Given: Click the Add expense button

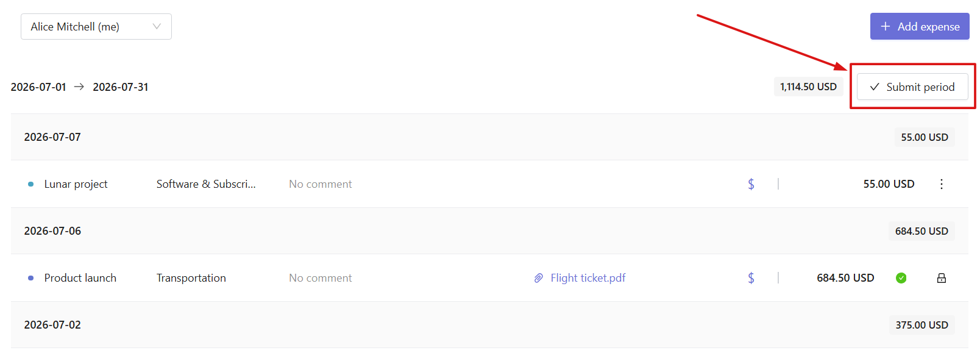Looking at the screenshot, I should (x=920, y=26).
